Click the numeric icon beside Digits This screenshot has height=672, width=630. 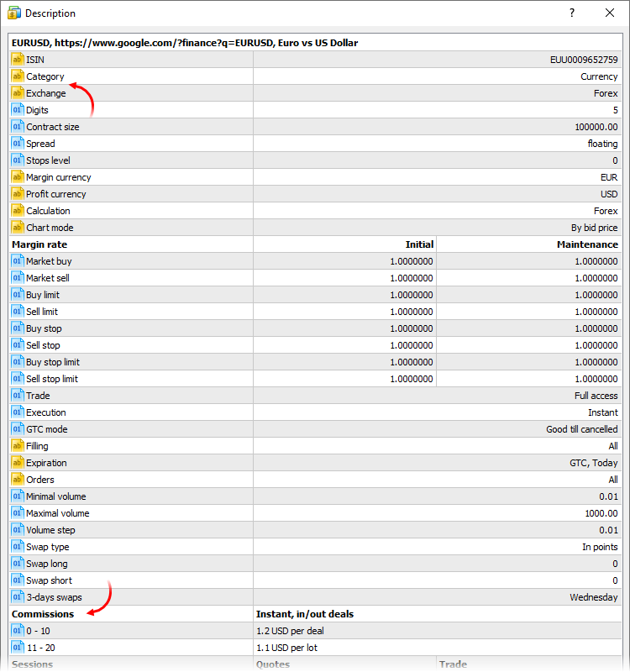pos(18,110)
